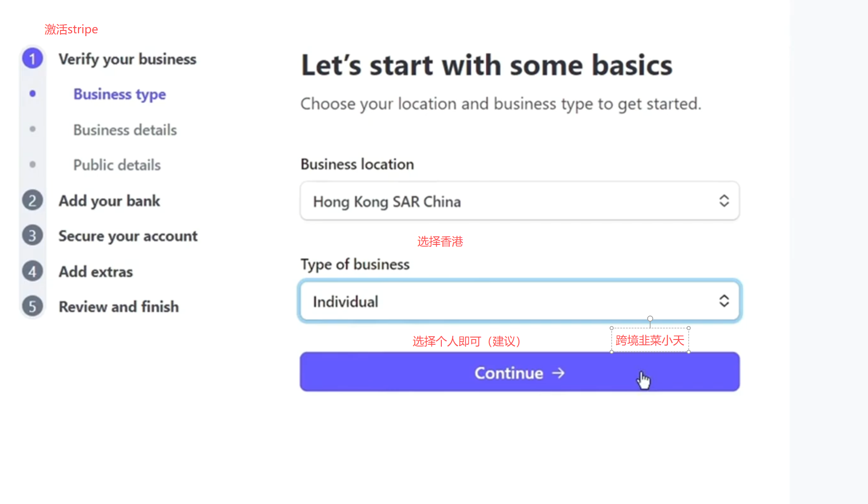
Task: Click the step 4 circle icon
Action: [32, 271]
